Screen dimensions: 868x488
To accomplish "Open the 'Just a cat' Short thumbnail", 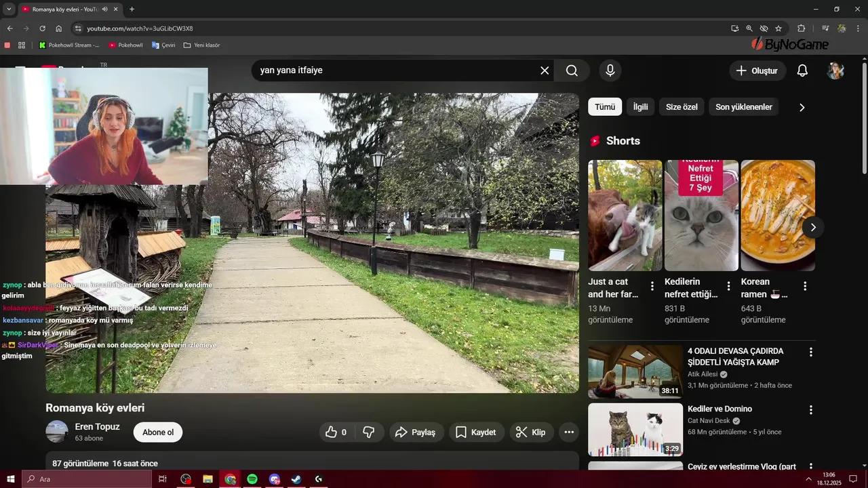I will [625, 216].
